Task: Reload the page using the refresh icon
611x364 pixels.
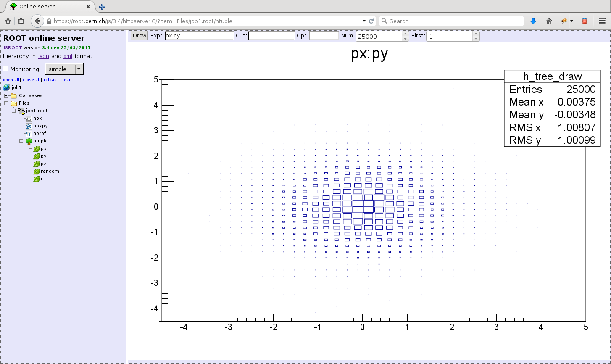Action: 371,21
